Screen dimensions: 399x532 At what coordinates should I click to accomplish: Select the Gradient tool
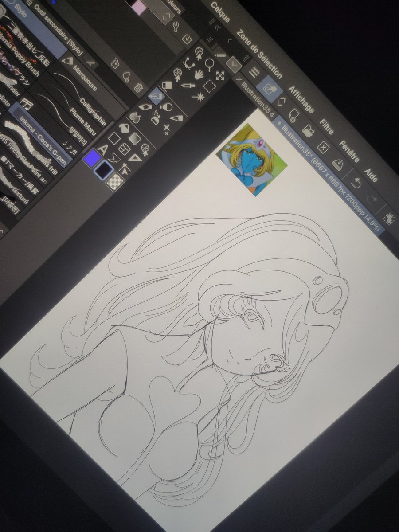tap(135, 139)
